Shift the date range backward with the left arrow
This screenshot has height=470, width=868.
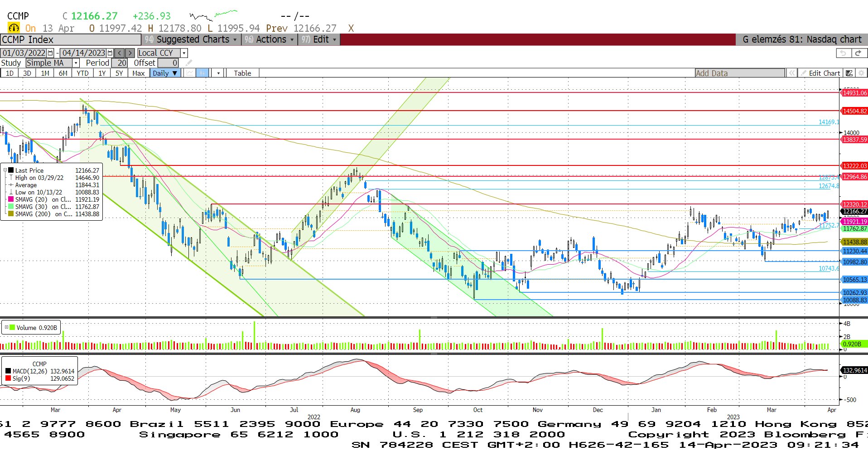pos(119,53)
